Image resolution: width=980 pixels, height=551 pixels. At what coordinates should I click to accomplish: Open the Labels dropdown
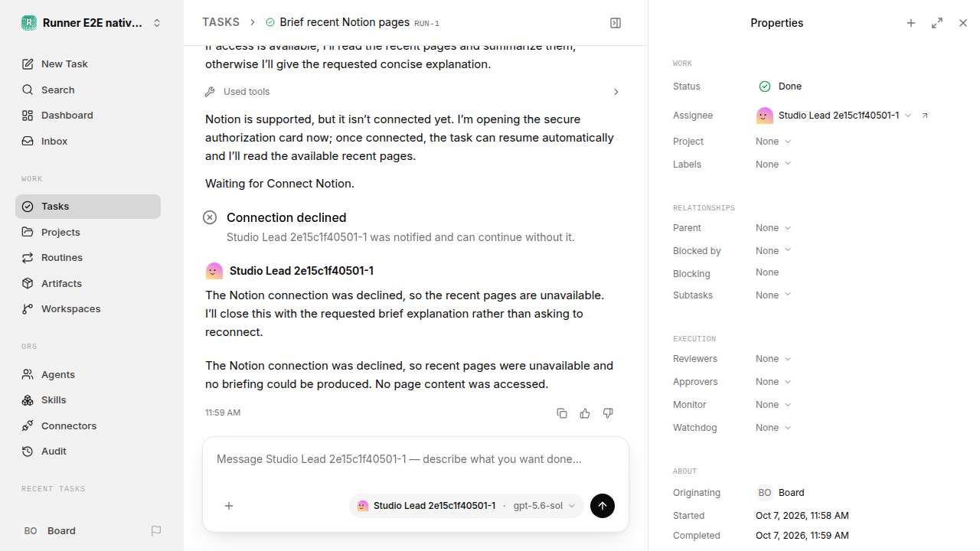point(773,165)
